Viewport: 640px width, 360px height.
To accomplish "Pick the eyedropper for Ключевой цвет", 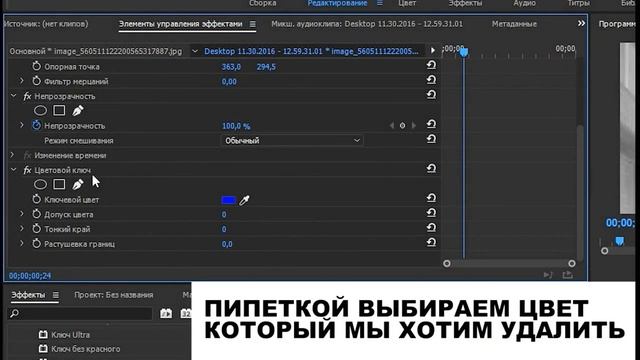I will tap(244, 200).
